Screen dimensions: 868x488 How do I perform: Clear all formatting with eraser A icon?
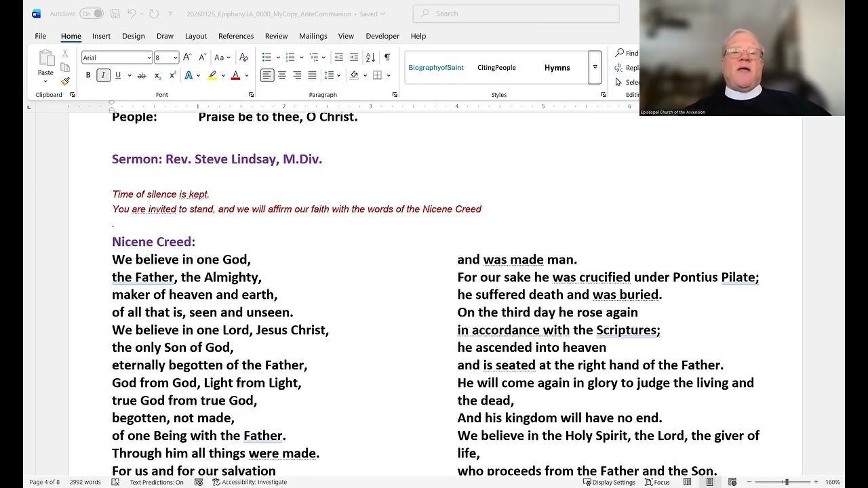[243, 58]
